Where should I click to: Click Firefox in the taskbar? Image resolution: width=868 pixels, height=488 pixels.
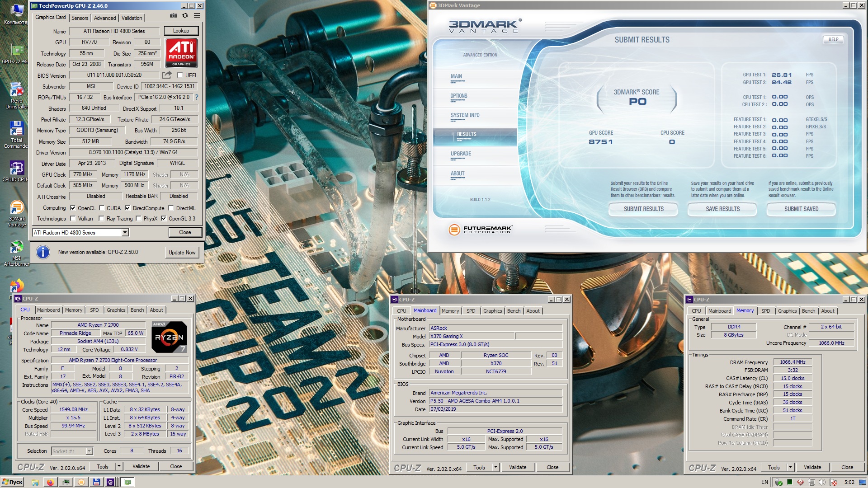point(50,482)
